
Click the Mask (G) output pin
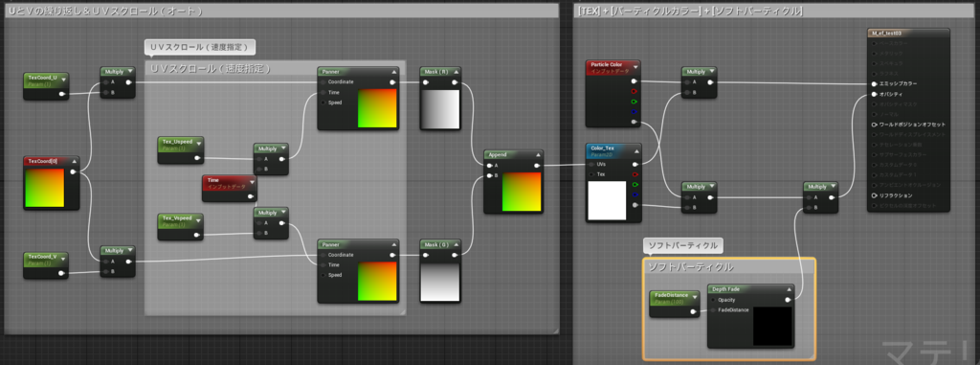tap(455, 255)
